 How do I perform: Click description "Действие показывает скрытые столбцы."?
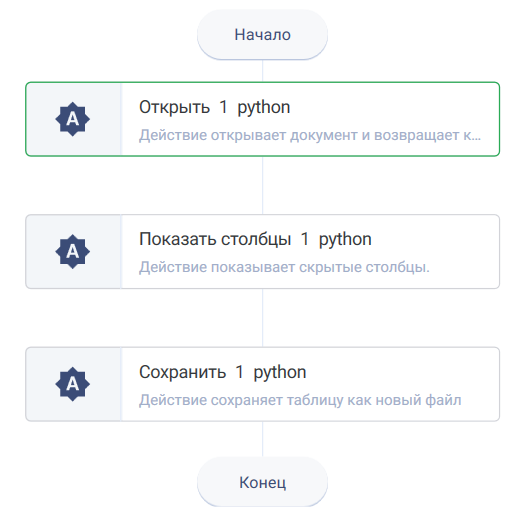point(284,267)
